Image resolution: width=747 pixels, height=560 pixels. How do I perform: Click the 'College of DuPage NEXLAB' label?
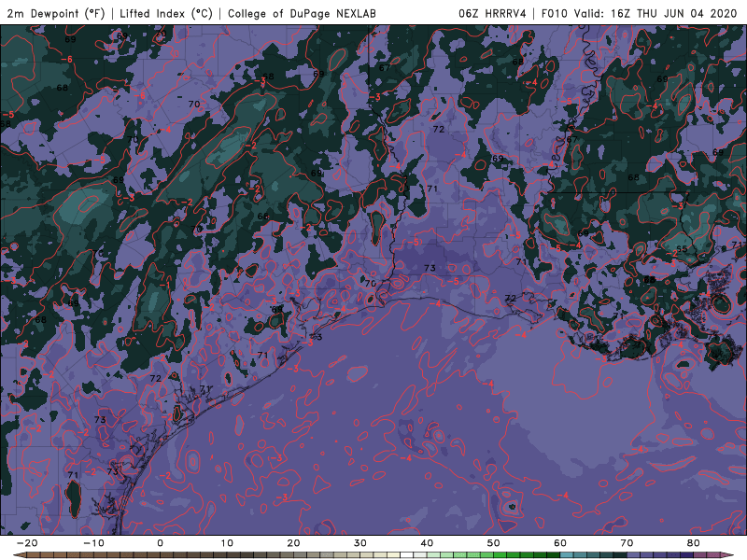tap(302, 13)
